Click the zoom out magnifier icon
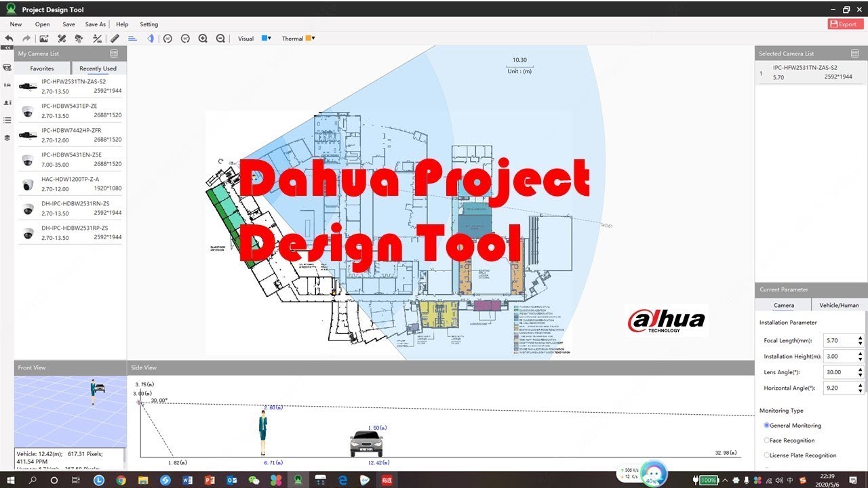The width and height of the screenshot is (868, 488). pos(220,39)
